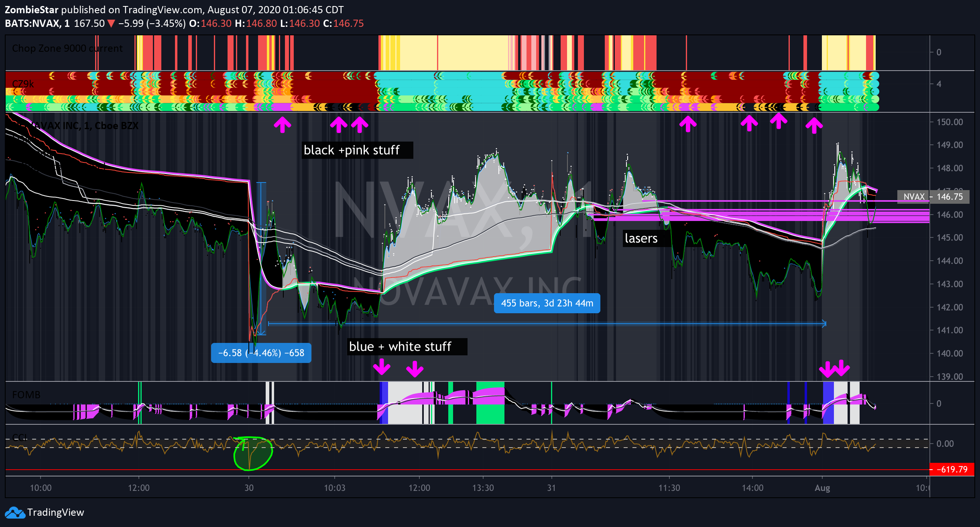The height and width of the screenshot is (527, 980).
Task: Click the 145.00 price axis label
Action: [x=950, y=237]
